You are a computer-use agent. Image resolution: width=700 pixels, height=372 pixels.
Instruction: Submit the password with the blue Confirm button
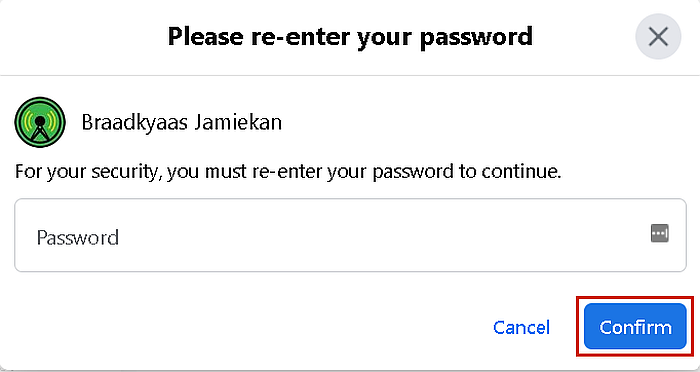coord(635,326)
